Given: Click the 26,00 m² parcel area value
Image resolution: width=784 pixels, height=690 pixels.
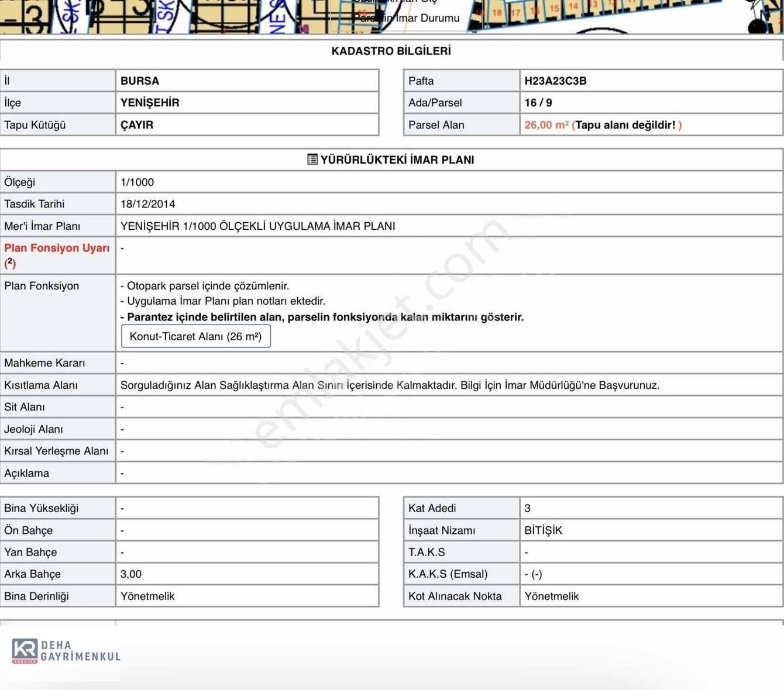Looking at the screenshot, I should (x=546, y=125).
